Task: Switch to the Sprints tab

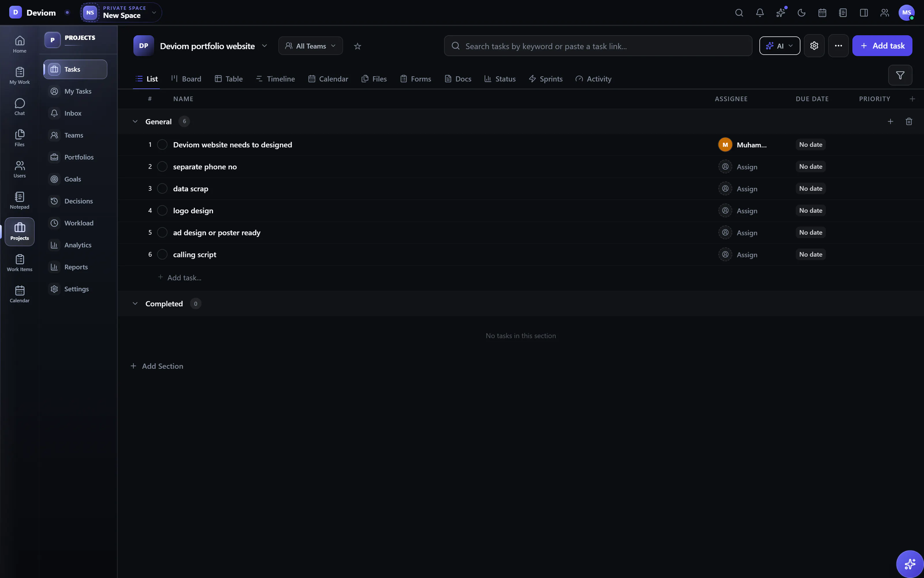Action: [546, 79]
